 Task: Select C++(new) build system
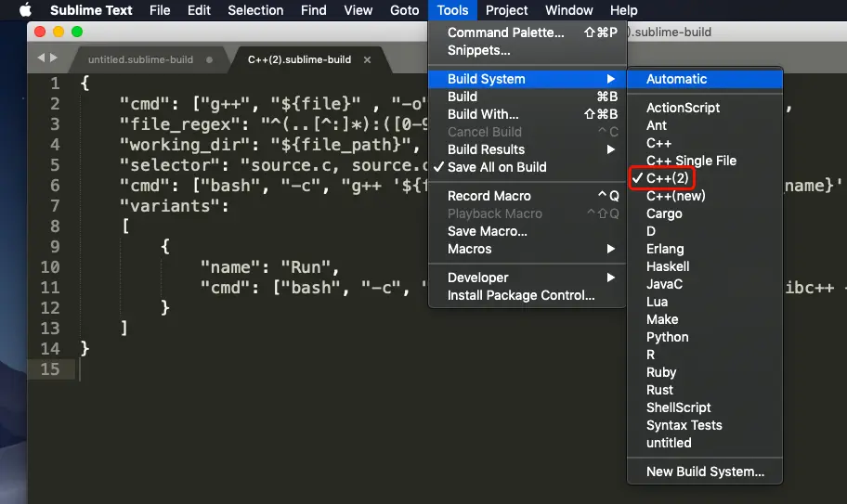[x=705, y=196]
